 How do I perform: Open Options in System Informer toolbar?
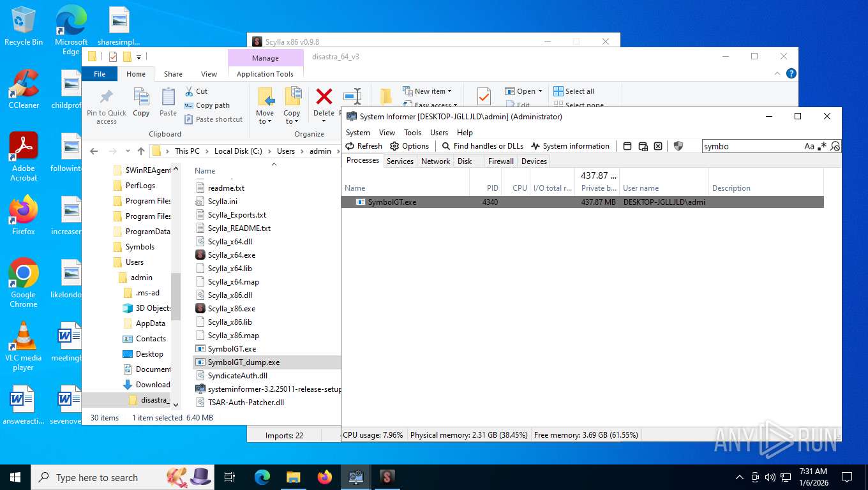click(x=410, y=146)
